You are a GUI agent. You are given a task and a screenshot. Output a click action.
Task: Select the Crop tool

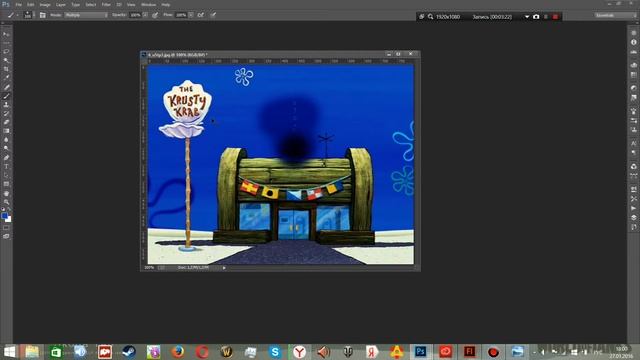tap(6, 69)
